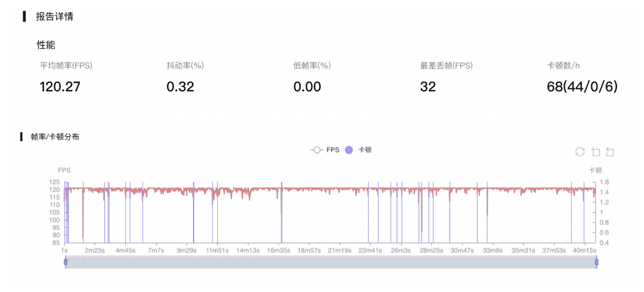Select the 120.27 average FPS value
Viewport: 644px width, 292px height.
point(60,87)
